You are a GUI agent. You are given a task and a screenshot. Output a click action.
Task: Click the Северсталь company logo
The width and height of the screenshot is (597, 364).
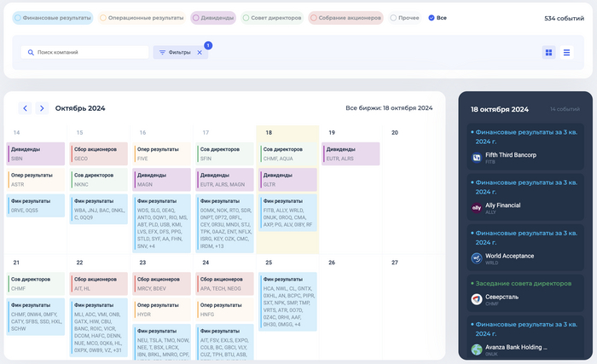coord(477,299)
